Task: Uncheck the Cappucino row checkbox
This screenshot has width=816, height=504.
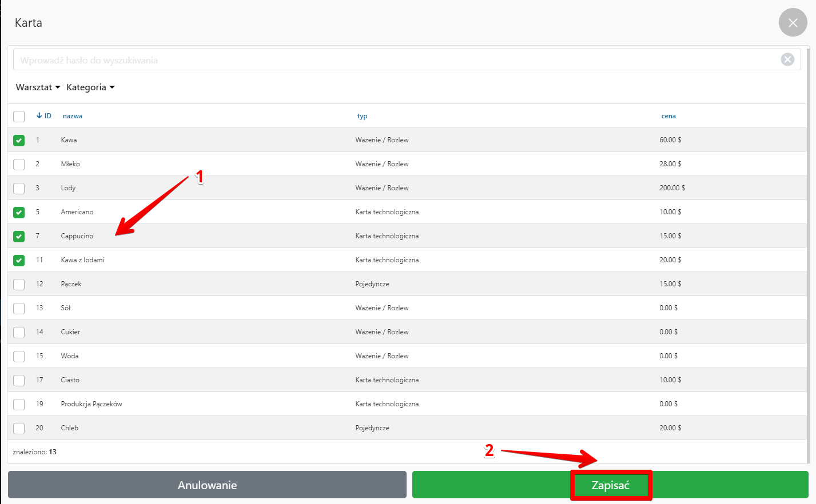Action: [19, 236]
